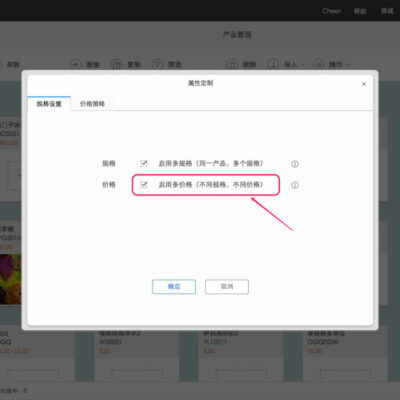Click the 新建 plus icon in the toolbar
Image resolution: width=400 pixels, height=400 pixels.
[75, 64]
